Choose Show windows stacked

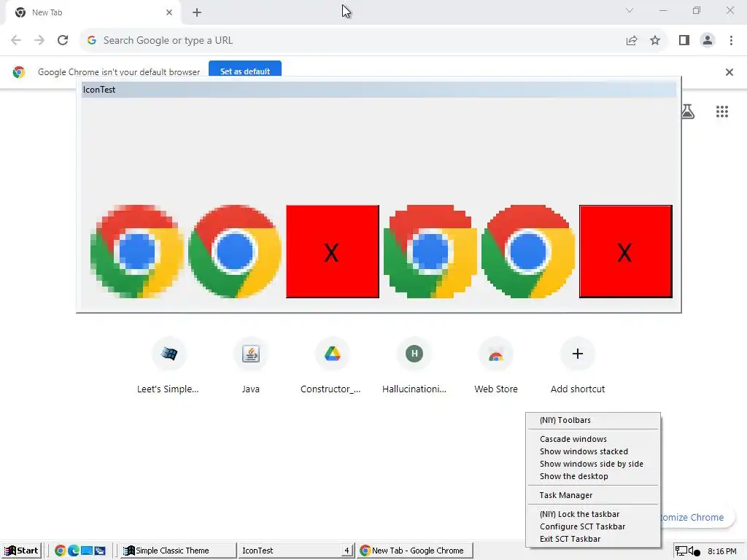[593, 451]
